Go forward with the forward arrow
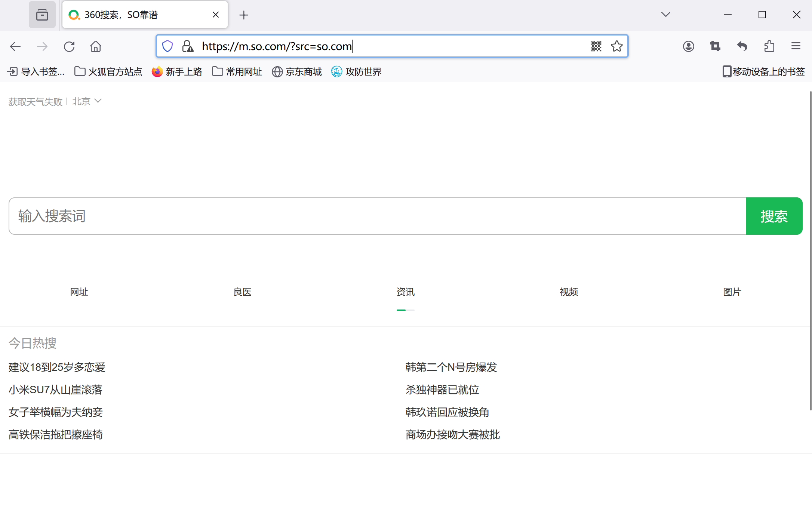 pyautogui.click(x=42, y=46)
